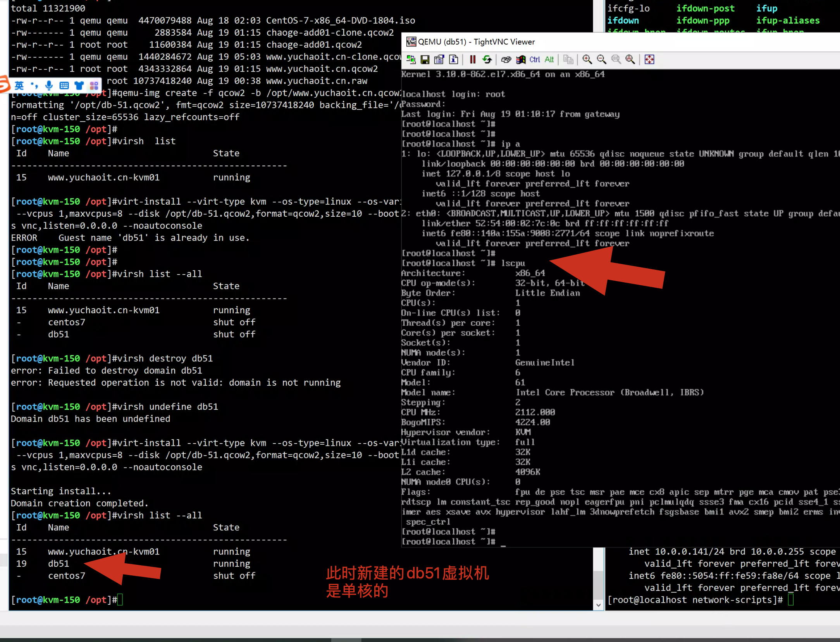
Task: Click the Sogou voice input microphone
Action: (49, 85)
